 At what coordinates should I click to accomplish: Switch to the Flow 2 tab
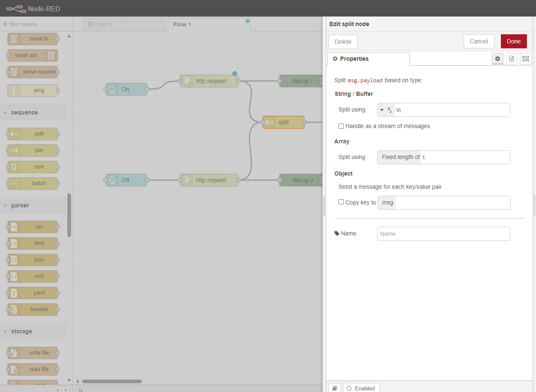(124, 24)
